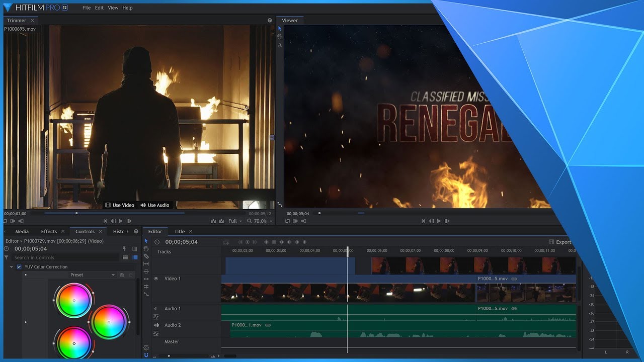Click clock icon beside Editor timecode
The height and width of the screenshot is (362, 644).
157,242
